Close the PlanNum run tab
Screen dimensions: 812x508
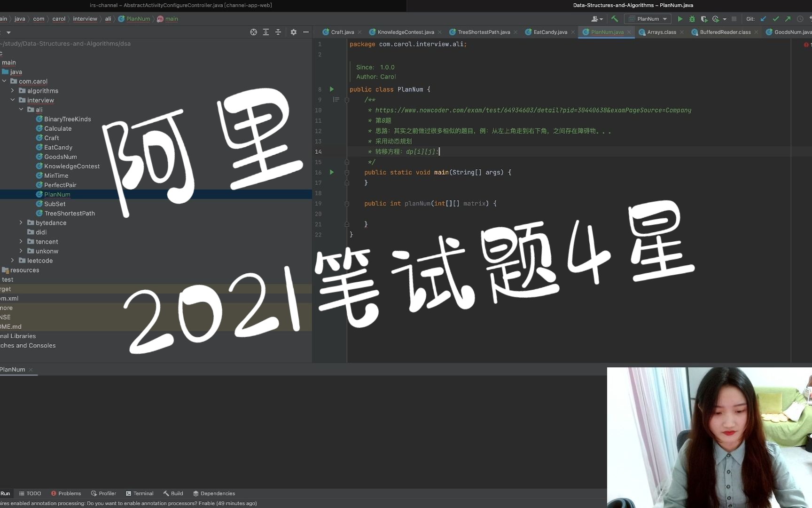pyautogui.click(x=31, y=370)
